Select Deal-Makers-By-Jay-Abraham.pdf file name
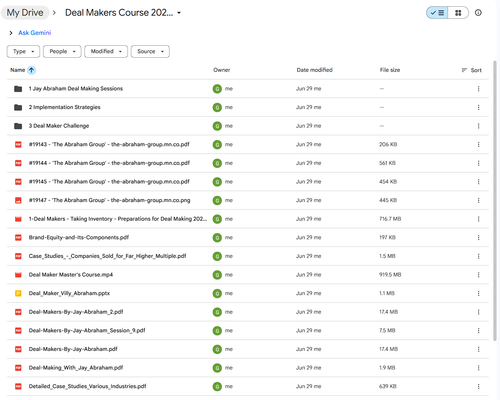This screenshot has height=400, width=500. pos(73,349)
